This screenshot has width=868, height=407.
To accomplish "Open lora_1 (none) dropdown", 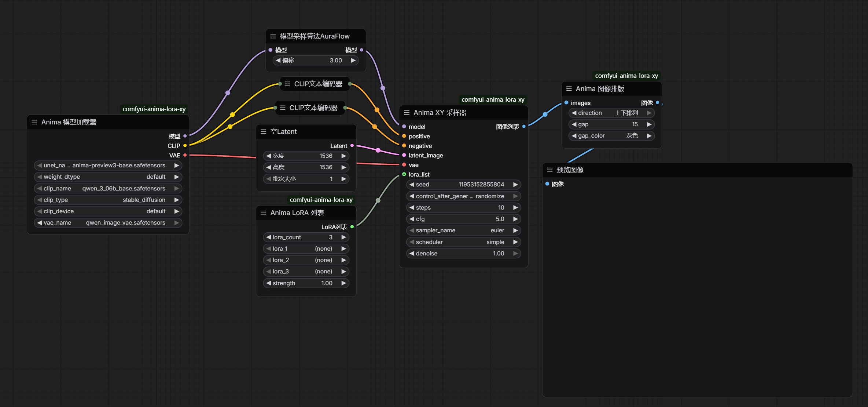I will (306, 249).
